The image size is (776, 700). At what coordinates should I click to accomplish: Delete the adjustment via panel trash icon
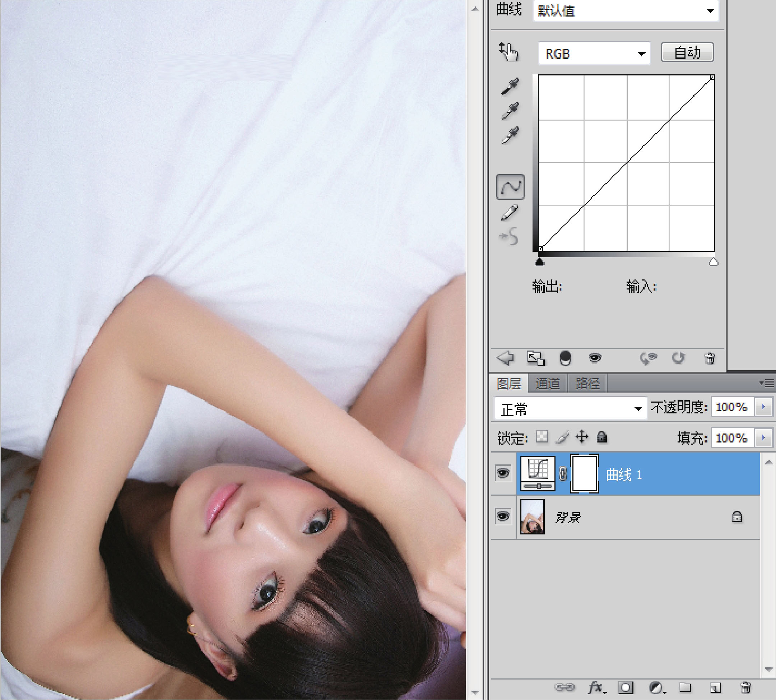[x=710, y=358]
